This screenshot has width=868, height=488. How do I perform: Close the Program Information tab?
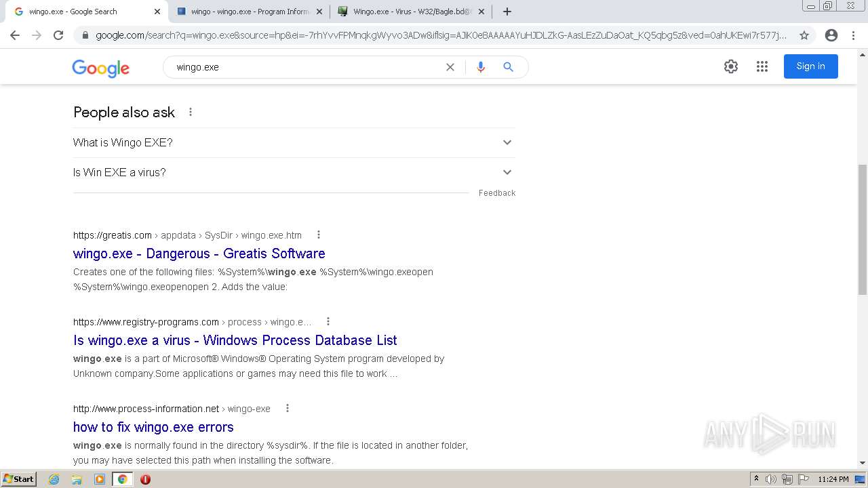click(x=319, y=12)
